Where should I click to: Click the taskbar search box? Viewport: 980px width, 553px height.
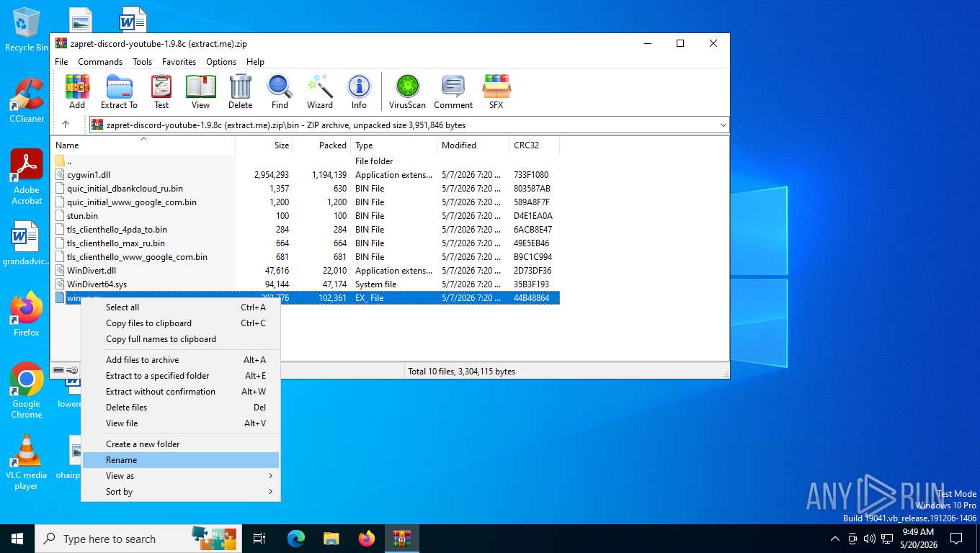[139, 539]
